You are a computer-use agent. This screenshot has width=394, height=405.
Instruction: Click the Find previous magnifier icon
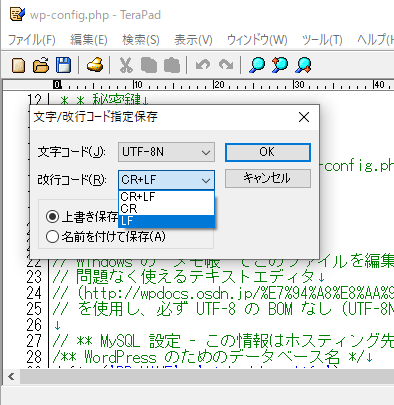280,65
